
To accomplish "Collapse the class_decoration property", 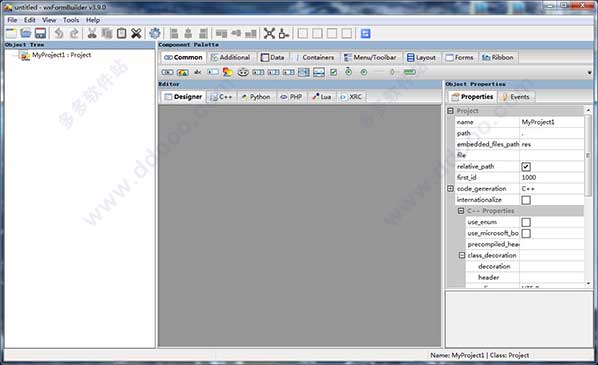I will coord(461,255).
